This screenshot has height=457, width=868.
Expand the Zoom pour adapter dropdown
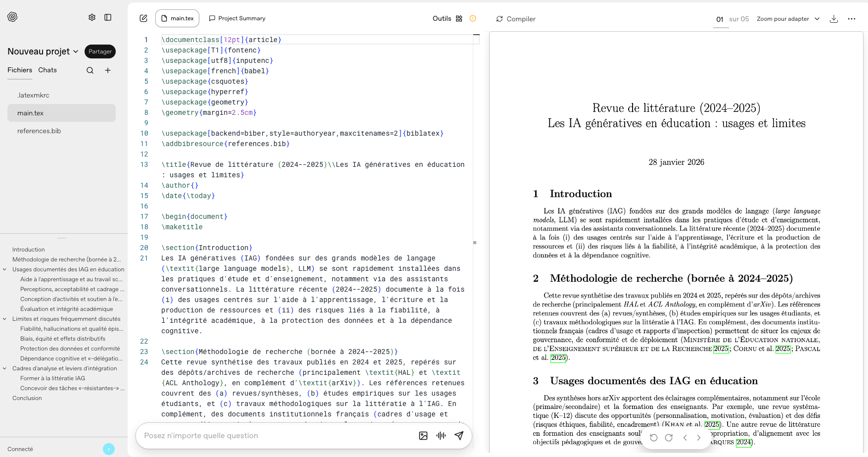pos(788,19)
